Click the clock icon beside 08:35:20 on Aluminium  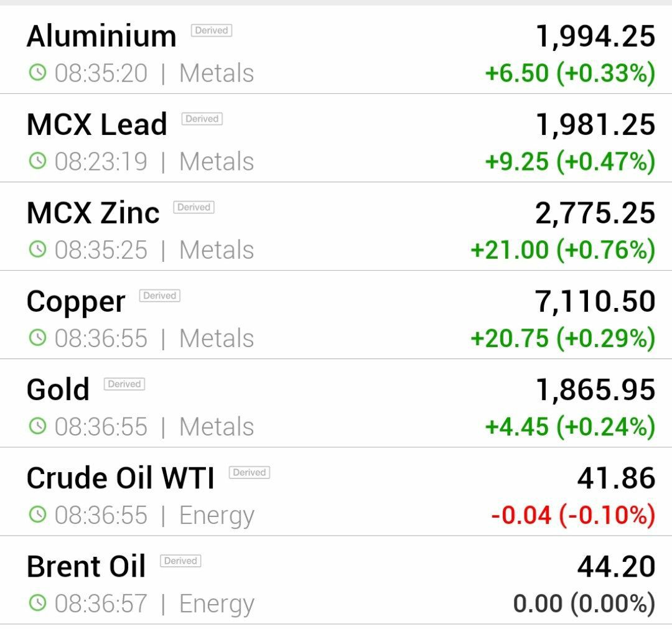click(37, 72)
